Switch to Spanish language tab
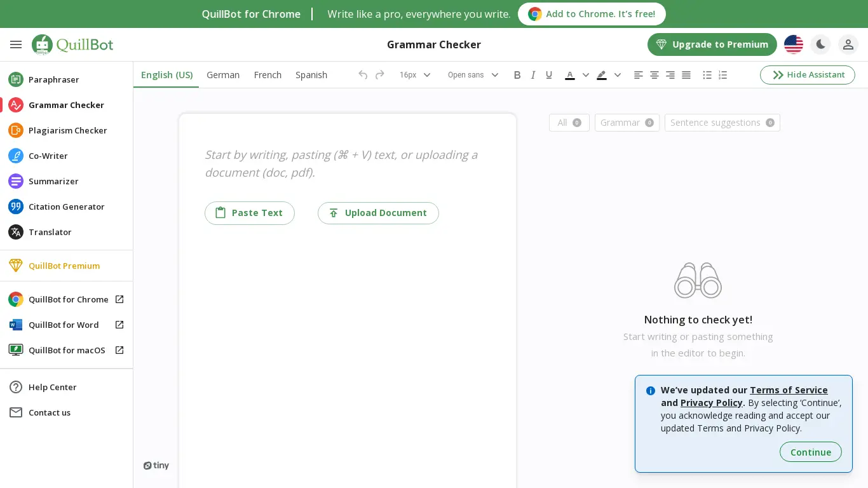 tap(311, 75)
